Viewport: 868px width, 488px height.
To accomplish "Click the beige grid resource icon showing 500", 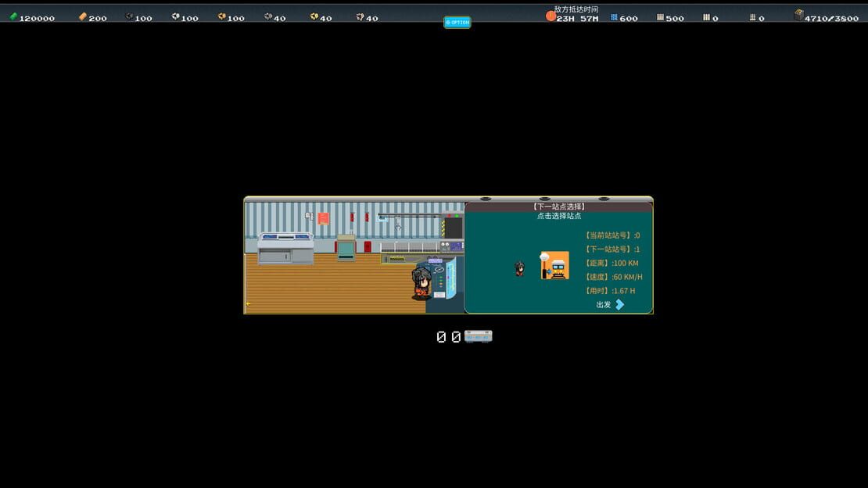I will point(660,18).
